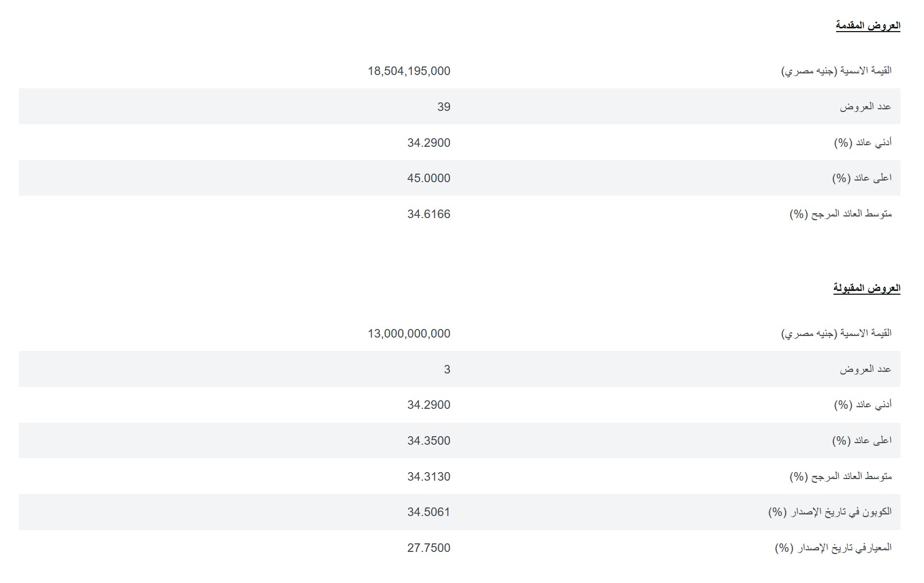Click the weighted average yield 34.6166
924x583 pixels.
coord(429,214)
